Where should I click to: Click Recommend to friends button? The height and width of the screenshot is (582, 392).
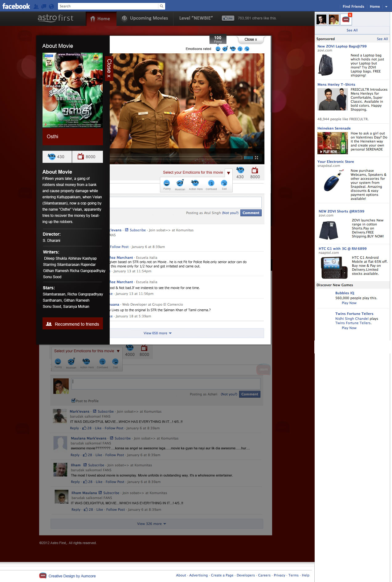tap(73, 324)
